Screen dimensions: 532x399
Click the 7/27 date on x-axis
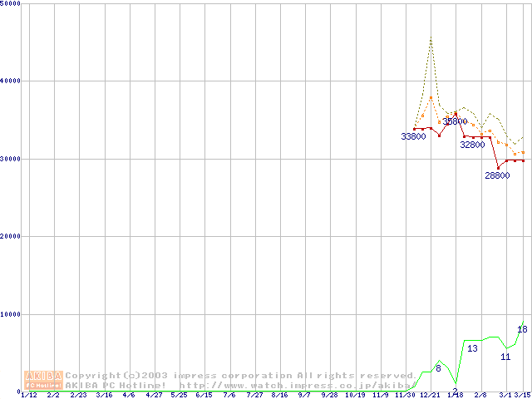tap(254, 396)
